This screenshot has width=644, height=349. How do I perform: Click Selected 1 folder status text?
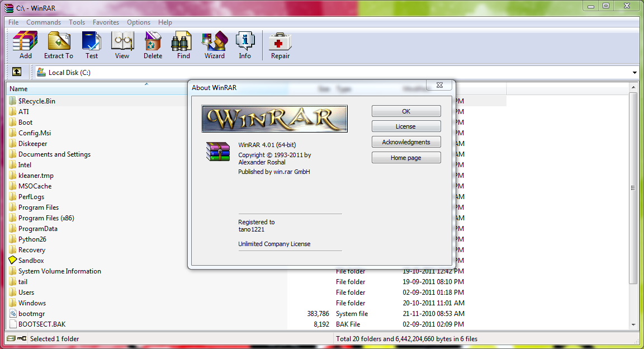[x=54, y=339]
